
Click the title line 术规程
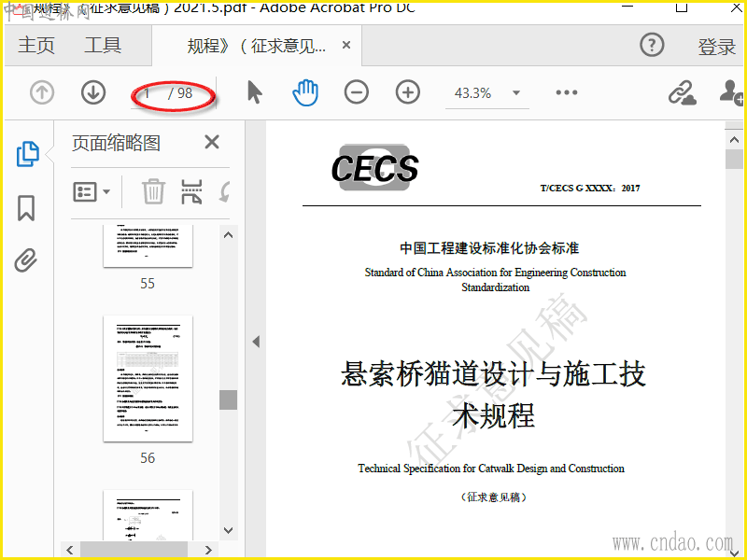494,414
